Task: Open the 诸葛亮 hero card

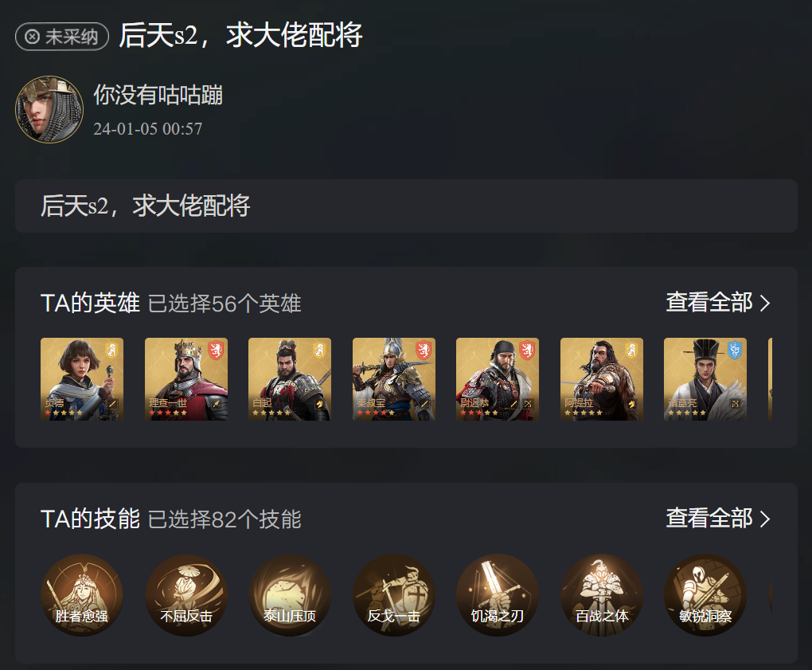Action: [705, 379]
